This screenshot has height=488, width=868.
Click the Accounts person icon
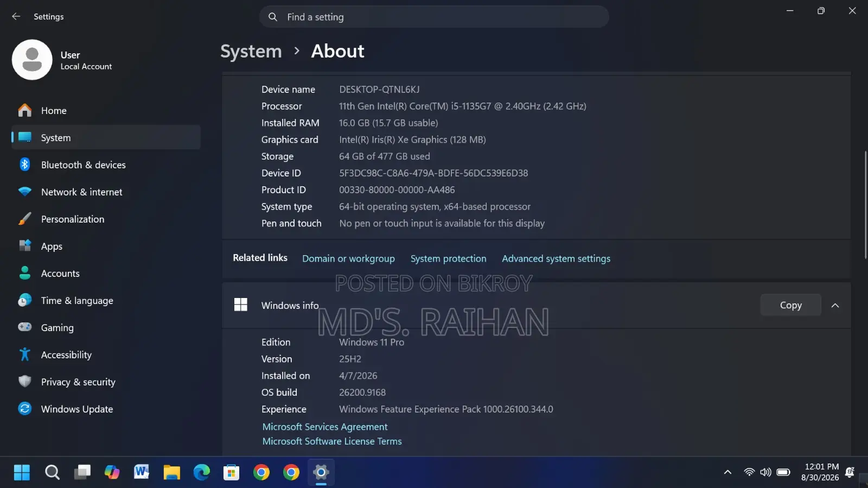coord(25,273)
